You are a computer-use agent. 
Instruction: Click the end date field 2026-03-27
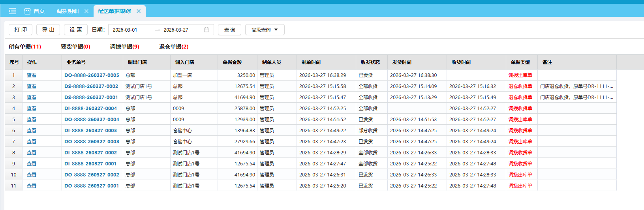point(176,30)
